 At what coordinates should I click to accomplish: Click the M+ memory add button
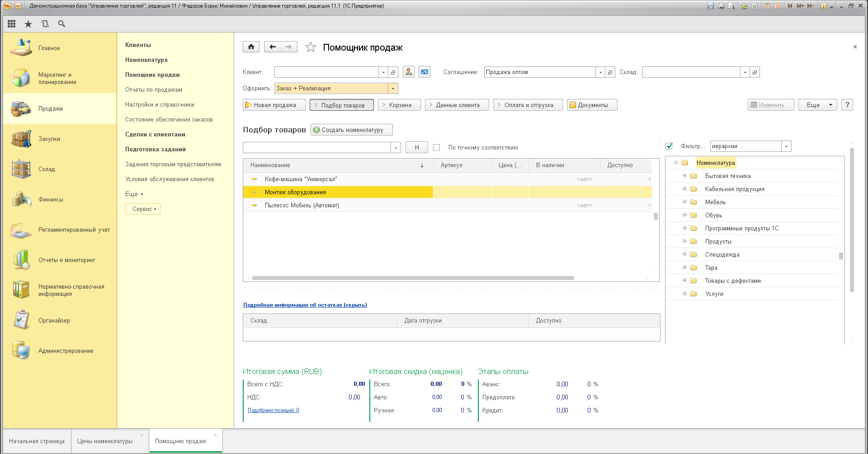point(800,6)
